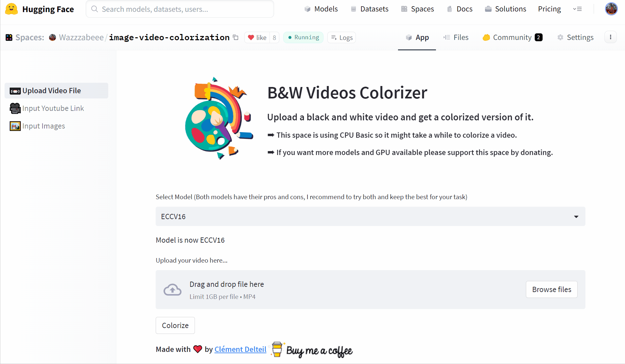Click the Datasets stack icon

coord(354,9)
